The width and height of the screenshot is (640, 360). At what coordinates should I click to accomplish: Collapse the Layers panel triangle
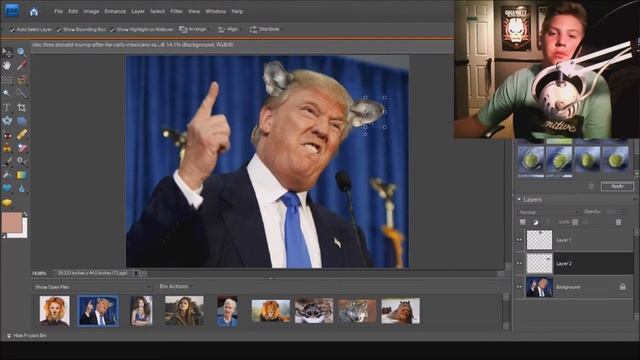[x=519, y=200]
